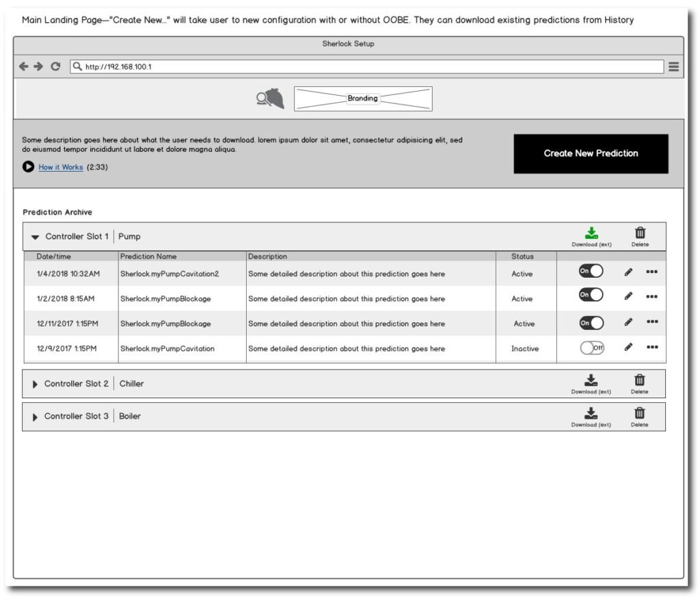Viewport: 700px width, 600px height.
Task: Download (ext) for Controller Slot 3 Boiler
Action: [x=591, y=417]
